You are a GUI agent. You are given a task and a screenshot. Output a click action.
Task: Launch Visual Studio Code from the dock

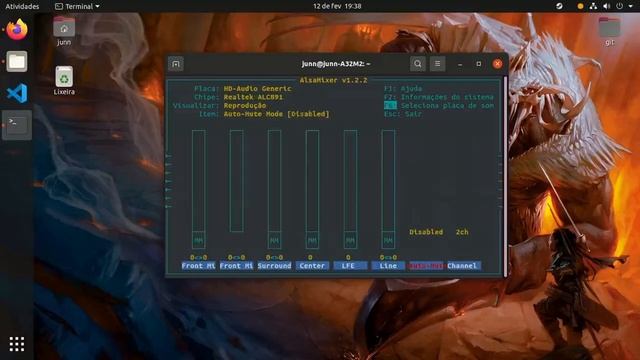[x=17, y=93]
